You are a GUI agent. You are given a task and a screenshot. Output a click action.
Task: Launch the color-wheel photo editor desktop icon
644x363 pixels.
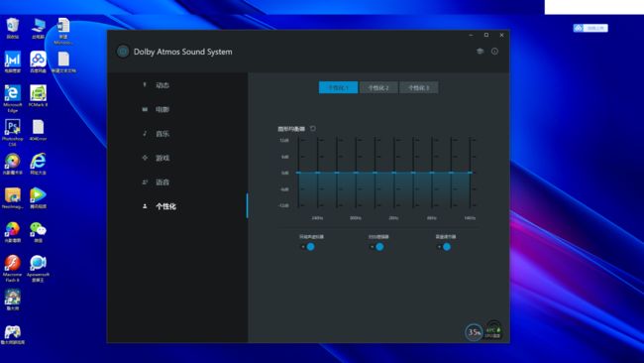click(x=13, y=164)
